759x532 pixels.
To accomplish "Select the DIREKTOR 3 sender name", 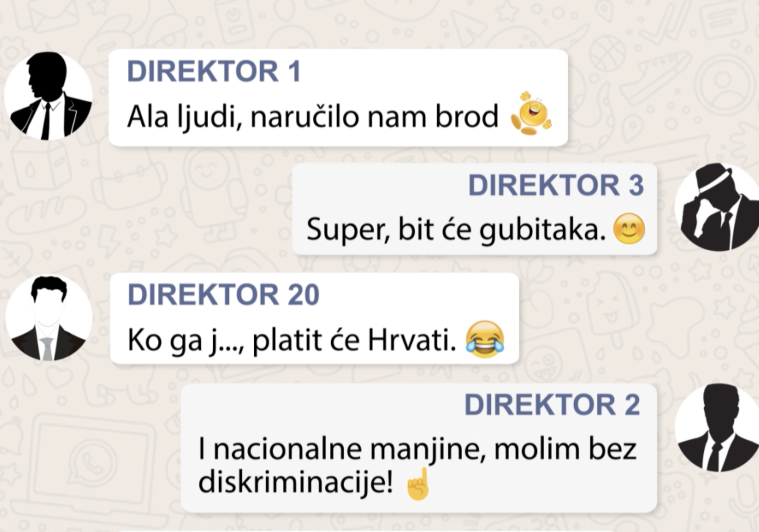I will [556, 186].
